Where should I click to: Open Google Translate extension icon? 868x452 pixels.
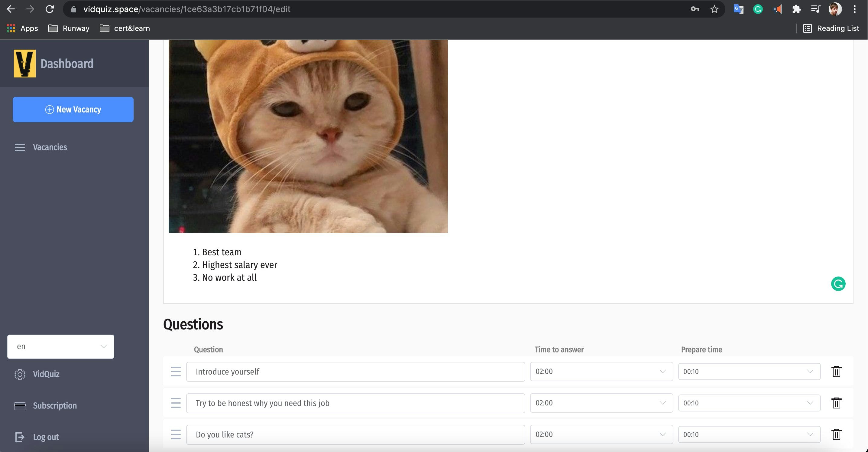coord(738,9)
